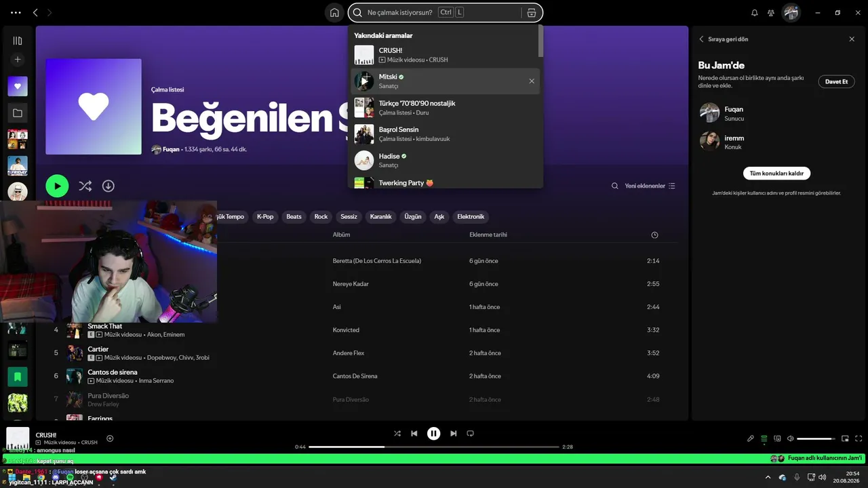Open the notifications bell
This screenshot has width=868, height=488.
coord(755,13)
